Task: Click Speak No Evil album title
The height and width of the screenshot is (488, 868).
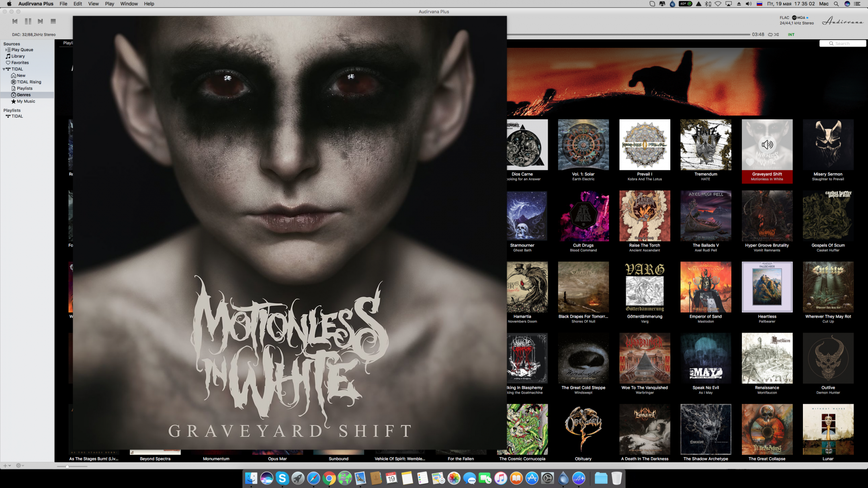Action: [706, 388]
